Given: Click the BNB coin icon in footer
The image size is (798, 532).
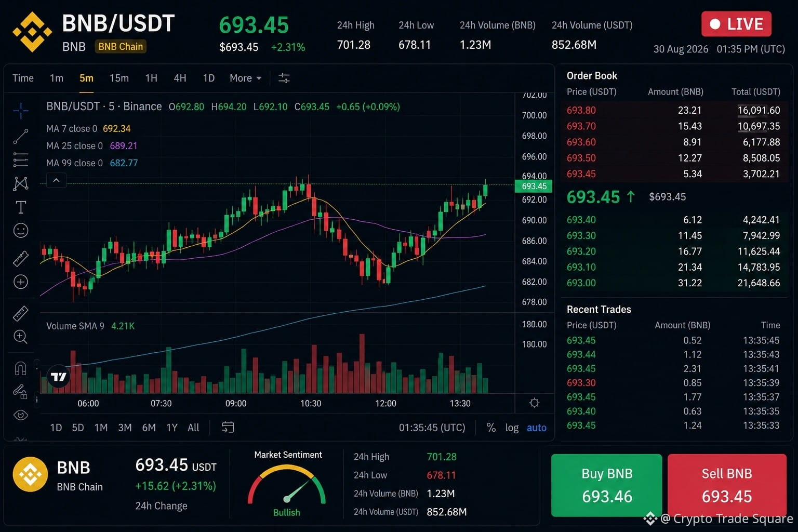Looking at the screenshot, I should [x=30, y=474].
